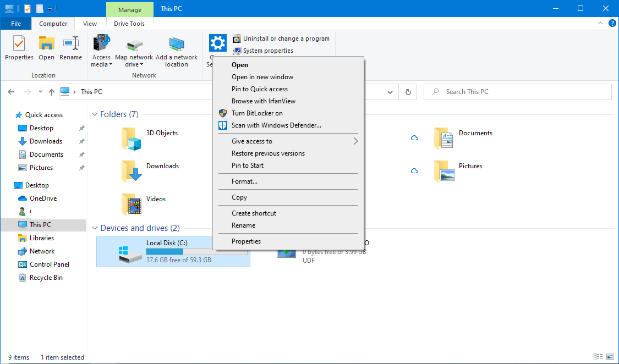Click the Documents folder icon in Folders
This screenshot has height=364, width=619.
pyautogui.click(x=443, y=139)
